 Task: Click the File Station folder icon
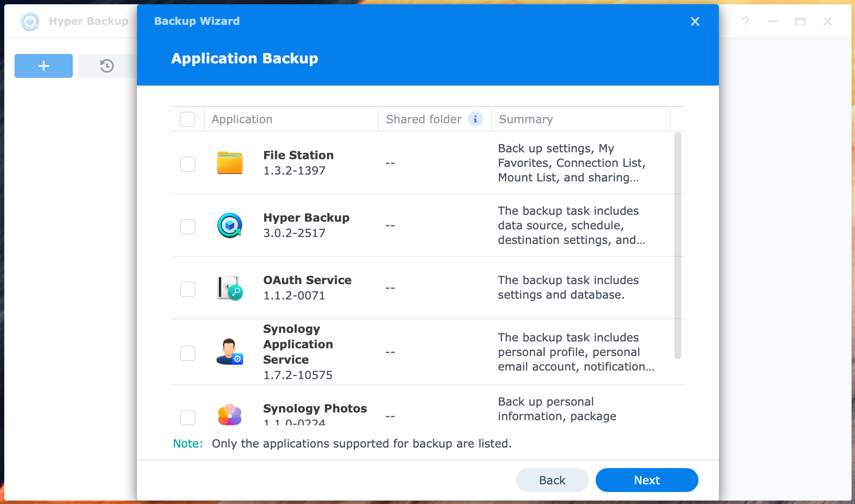tap(230, 163)
